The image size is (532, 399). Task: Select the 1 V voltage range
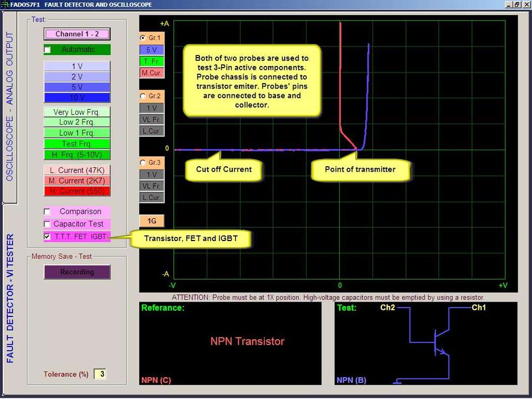tap(77, 66)
